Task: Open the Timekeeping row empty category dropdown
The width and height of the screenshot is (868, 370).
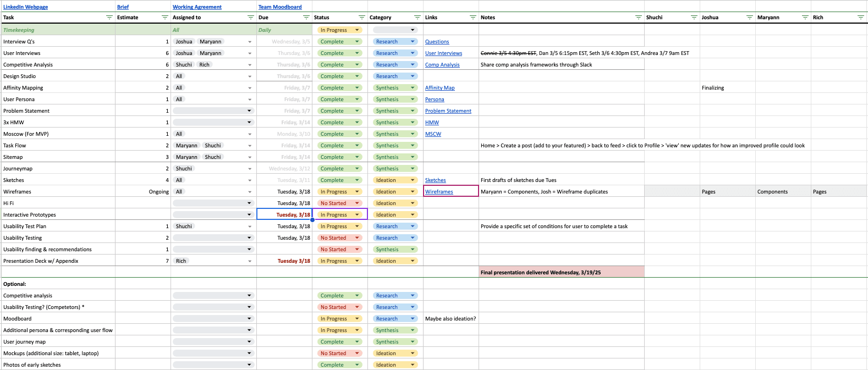Action: tap(395, 30)
